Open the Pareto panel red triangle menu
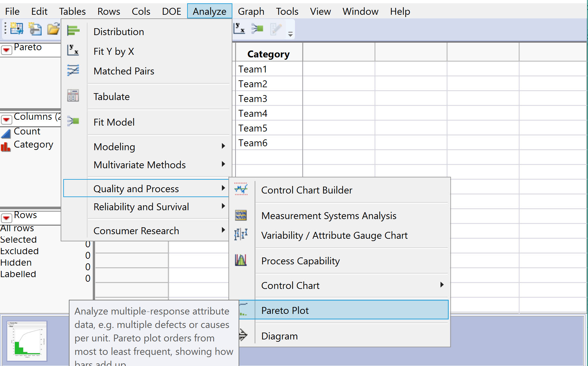 click(x=6, y=50)
